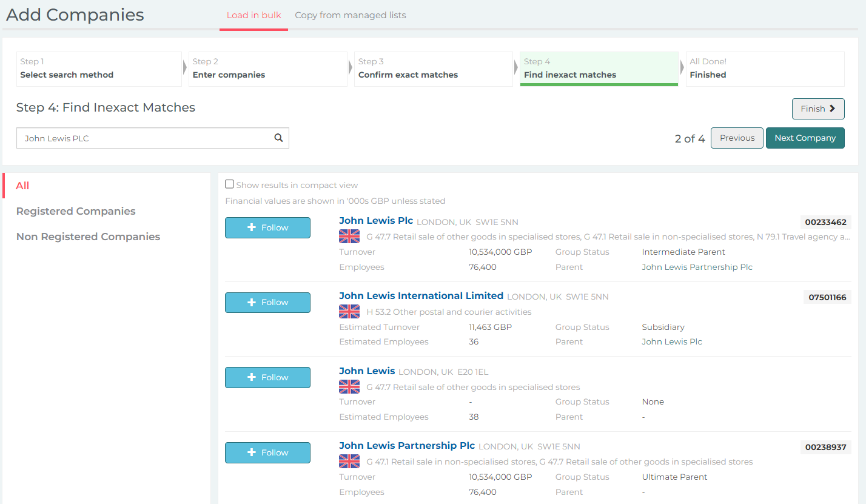Follow John Lewis Partnership Plc
866x504 pixels.
(267, 452)
